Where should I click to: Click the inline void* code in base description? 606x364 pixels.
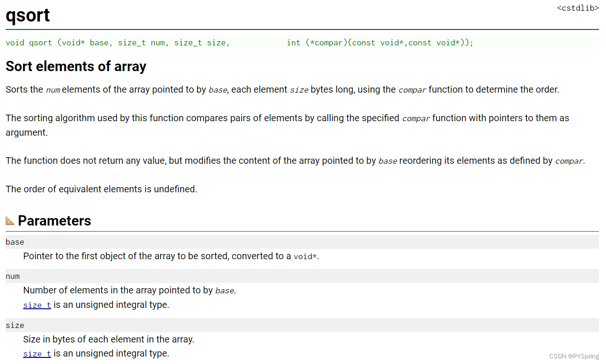[305, 257]
